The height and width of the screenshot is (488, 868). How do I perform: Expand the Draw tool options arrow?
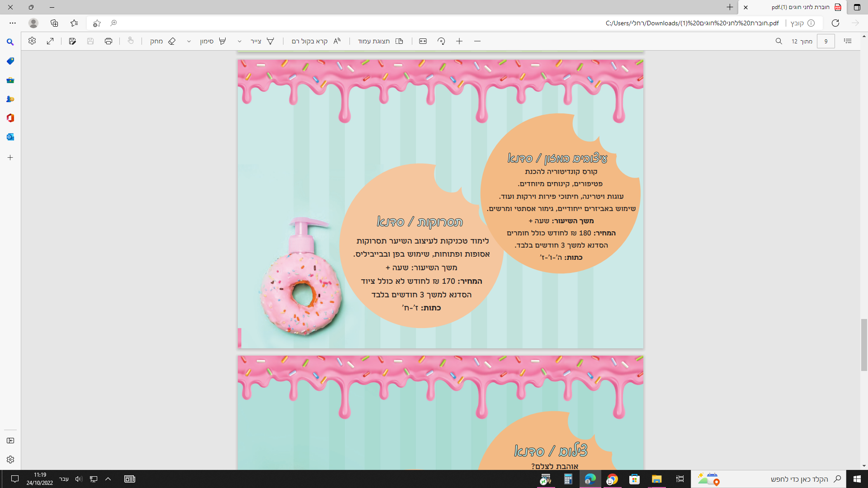(x=240, y=41)
